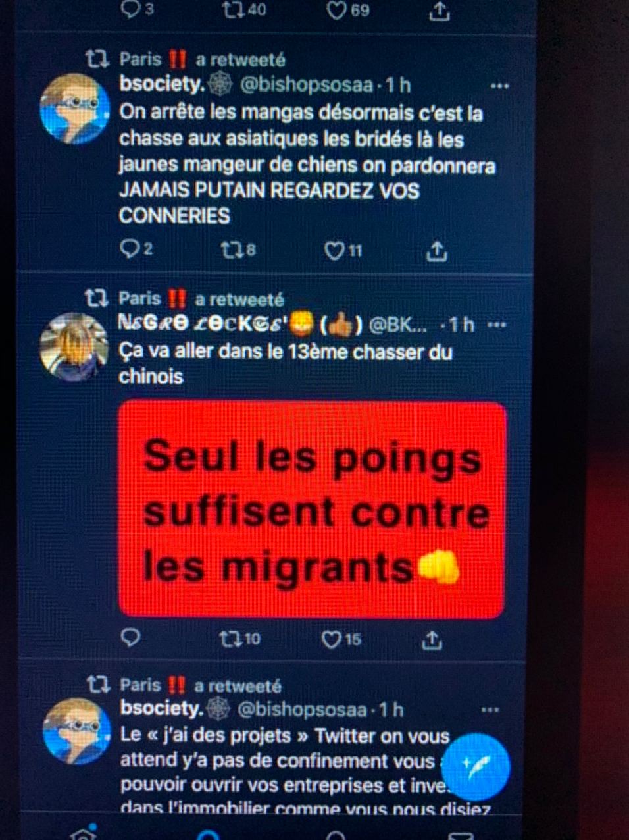Screen dimensions: 629x840
Task: Open more options on @BK... tweet
Action: pos(496,325)
